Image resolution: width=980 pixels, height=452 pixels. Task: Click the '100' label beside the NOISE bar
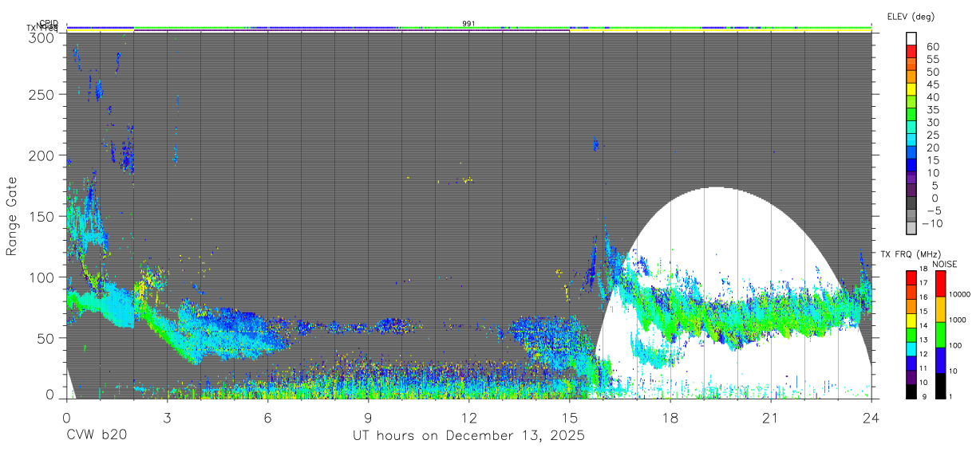[956, 345]
